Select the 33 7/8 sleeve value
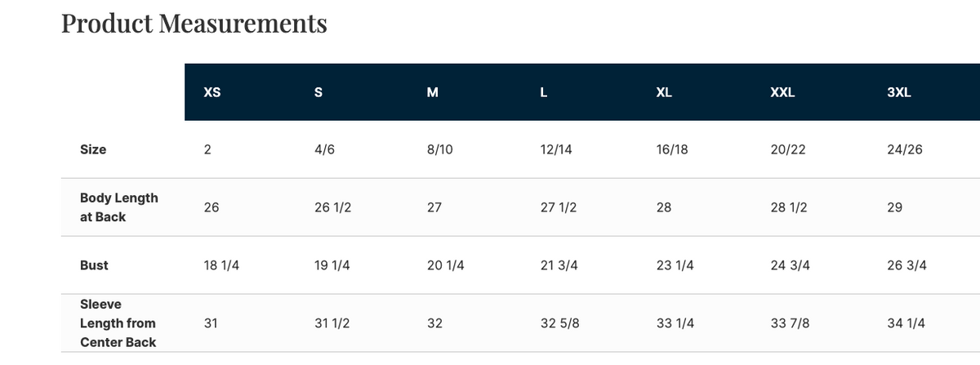The width and height of the screenshot is (980, 365). (791, 323)
